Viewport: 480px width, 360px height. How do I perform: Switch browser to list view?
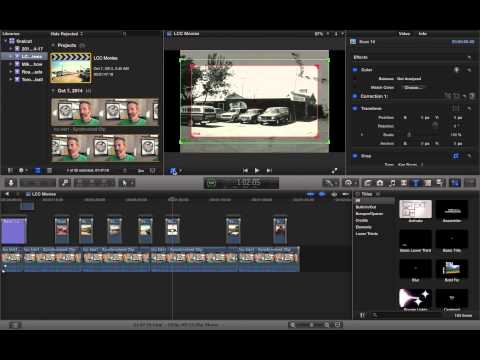pyautogui.click(x=49, y=171)
